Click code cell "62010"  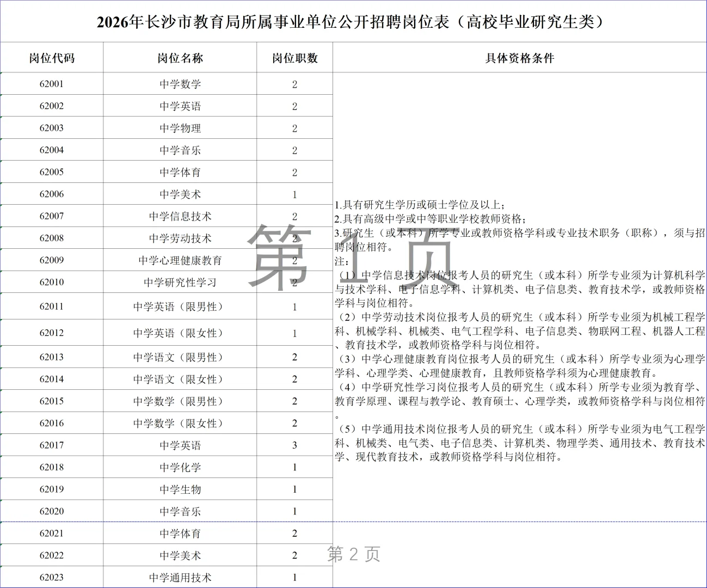pos(52,282)
